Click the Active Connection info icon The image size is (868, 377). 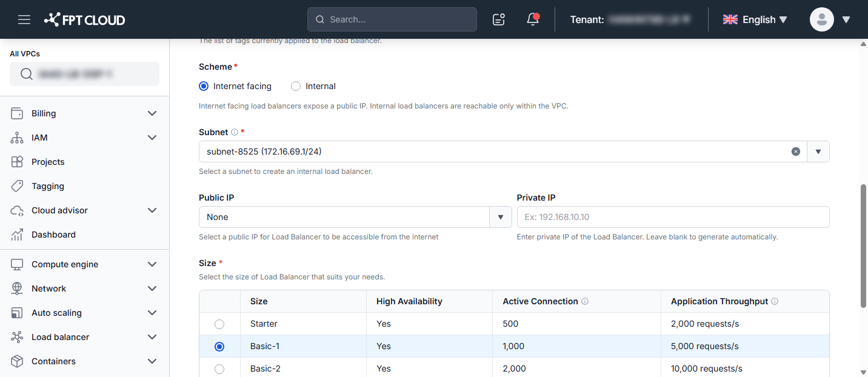click(585, 301)
